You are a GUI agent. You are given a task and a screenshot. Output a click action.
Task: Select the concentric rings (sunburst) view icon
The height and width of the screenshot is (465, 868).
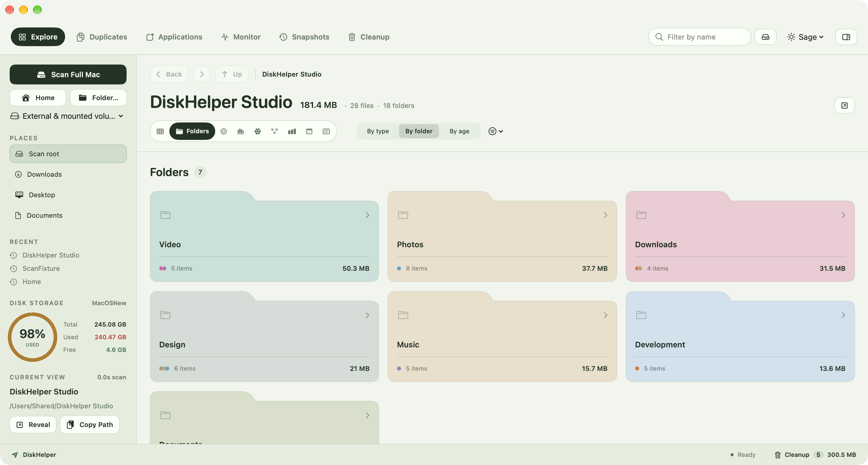(223, 131)
